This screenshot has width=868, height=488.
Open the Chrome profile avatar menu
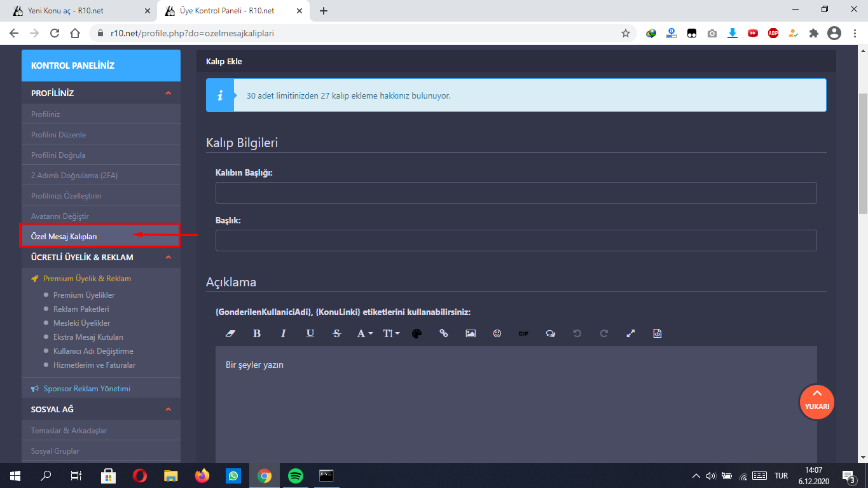[x=834, y=33]
